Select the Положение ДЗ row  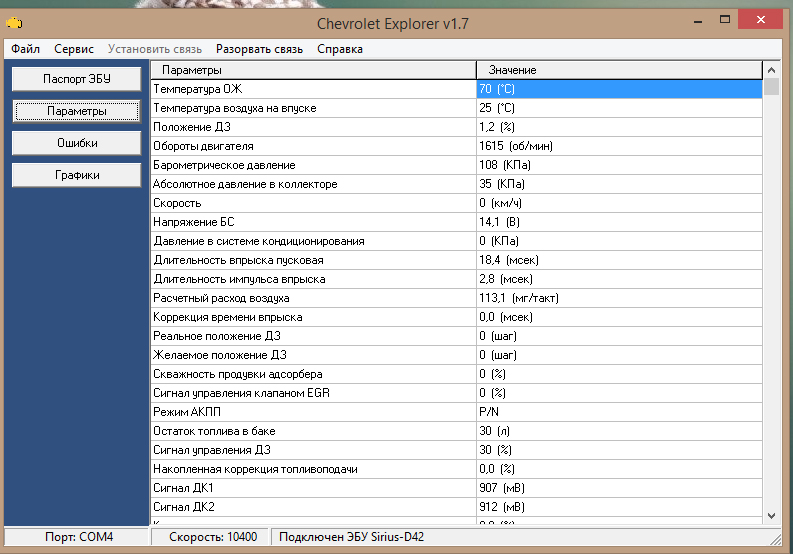pos(457,127)
